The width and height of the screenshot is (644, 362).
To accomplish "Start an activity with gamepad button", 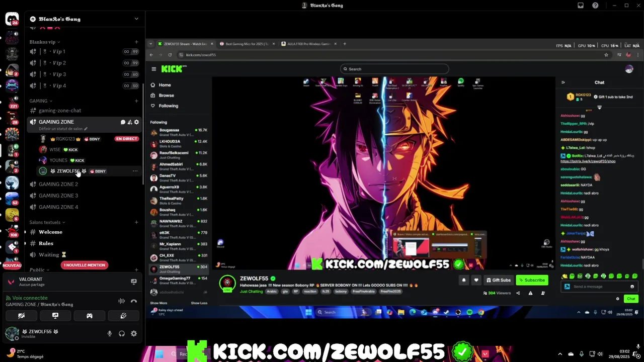I will tap(89, 316).
